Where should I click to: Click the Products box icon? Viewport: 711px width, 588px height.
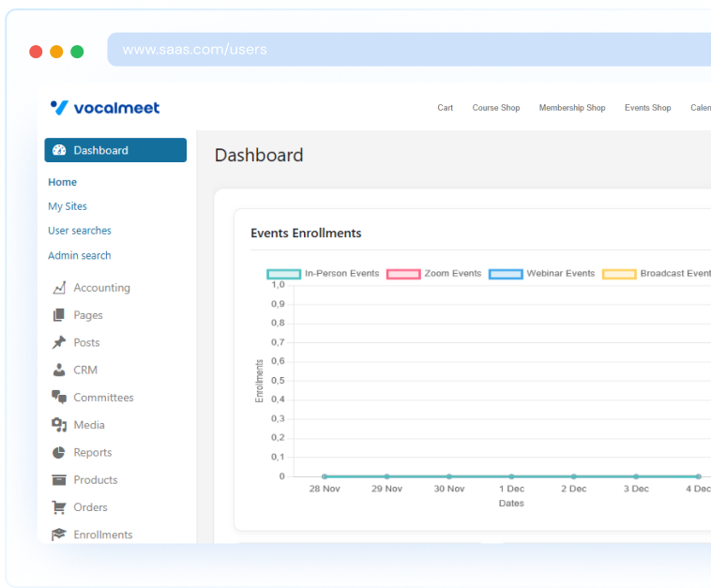pos(59,480)
